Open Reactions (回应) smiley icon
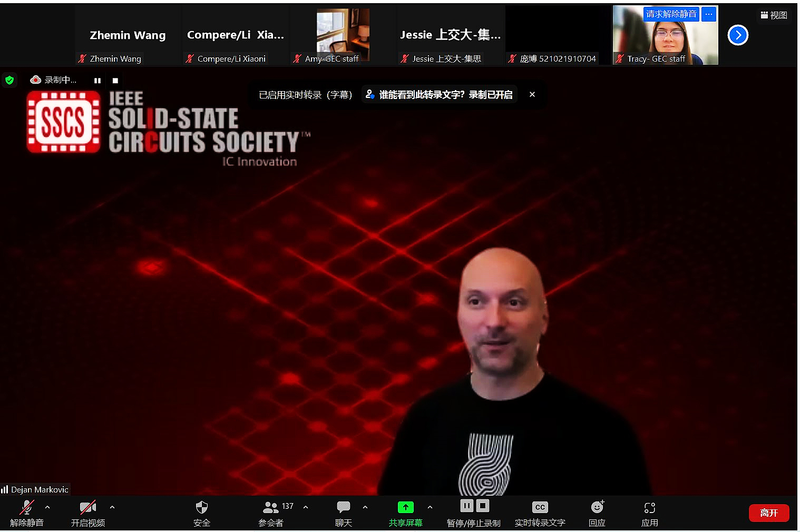 click(597, 507)
